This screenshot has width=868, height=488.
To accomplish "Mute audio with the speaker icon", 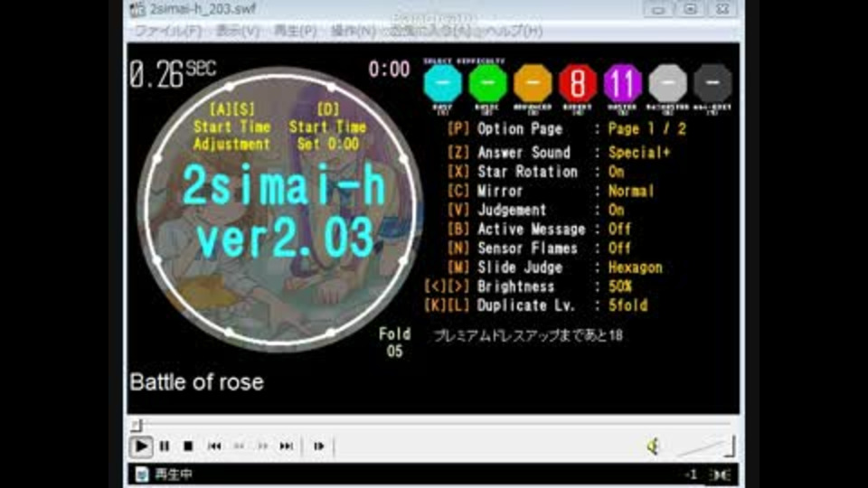I will [654, 446].
